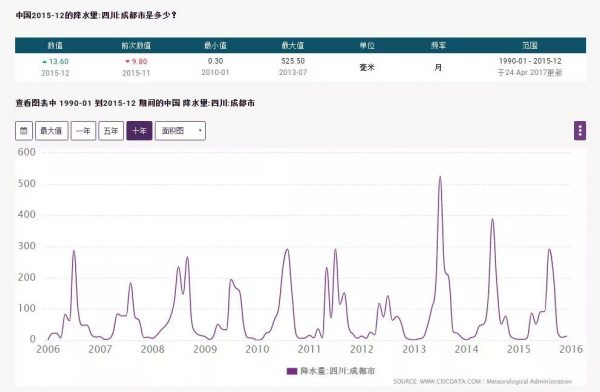Screen dimensions: 600x392
Task: Click the 数值 column header
Action: (55, 46)
